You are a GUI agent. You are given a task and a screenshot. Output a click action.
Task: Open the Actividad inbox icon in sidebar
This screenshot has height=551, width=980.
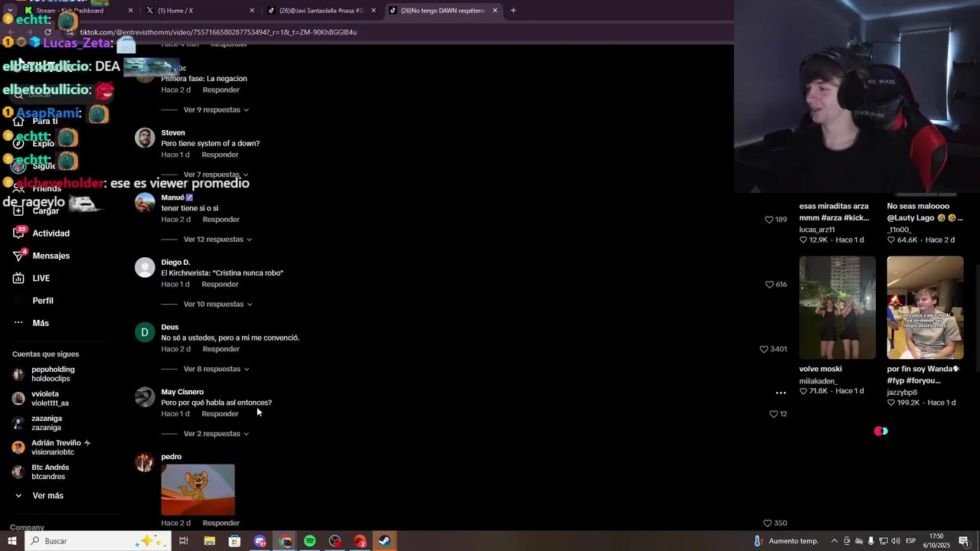[18, 233]
